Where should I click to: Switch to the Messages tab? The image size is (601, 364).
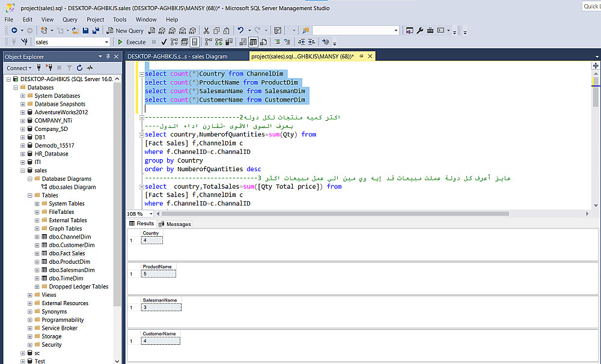(174, 224)
